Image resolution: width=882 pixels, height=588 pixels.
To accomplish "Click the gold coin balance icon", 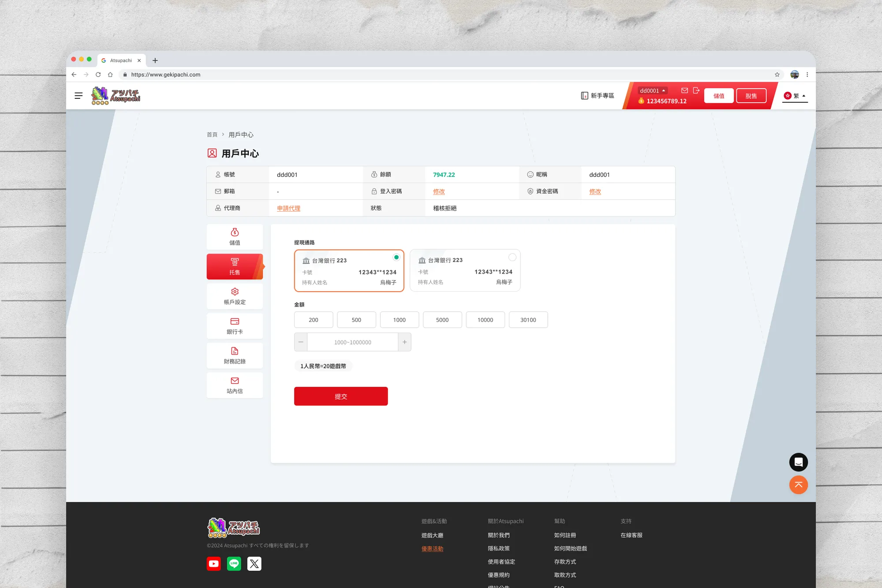I will [641, 101].
